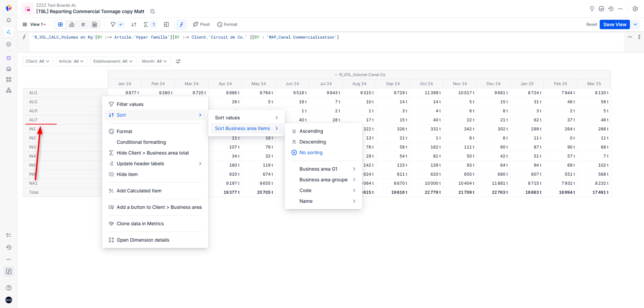Click the Format toolbar button

pyautogui.click(x=227, y=24)
